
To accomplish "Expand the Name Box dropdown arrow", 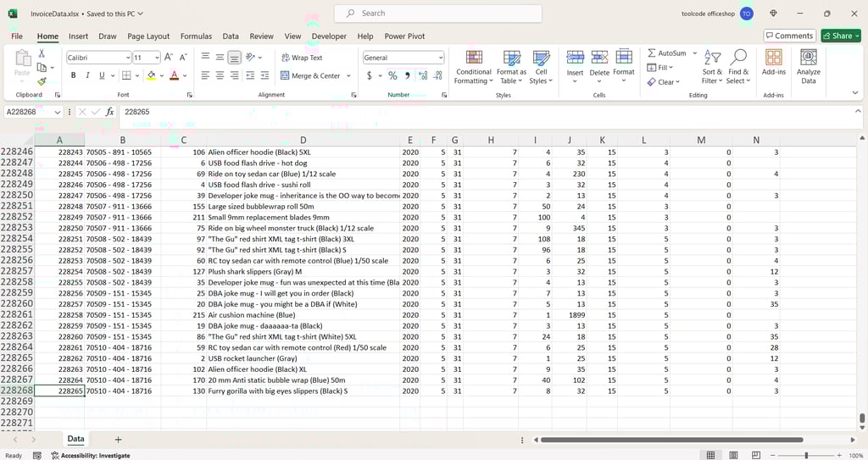I will (58, 112).
